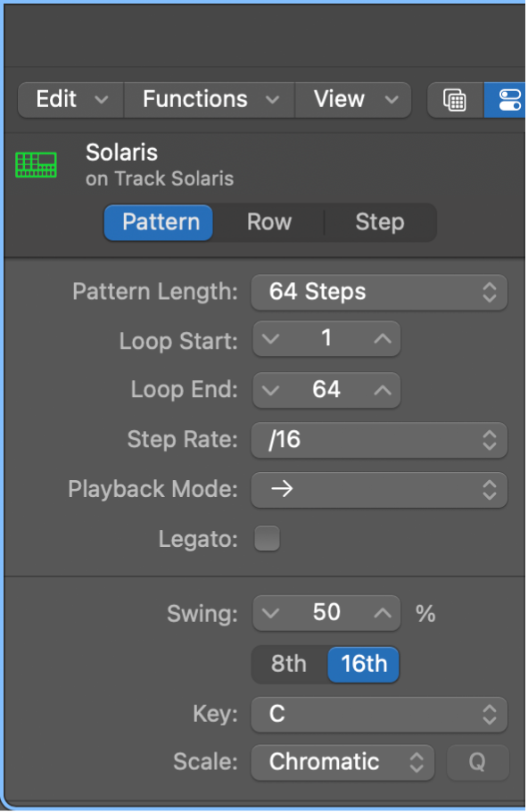Click the Swing value field showing 50

coord(326,613)
